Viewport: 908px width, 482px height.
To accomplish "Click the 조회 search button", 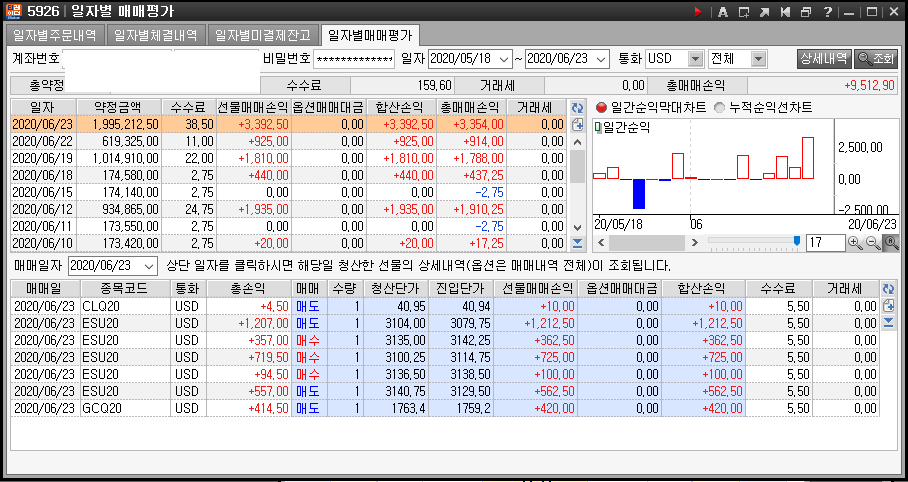I will [877, 59].
